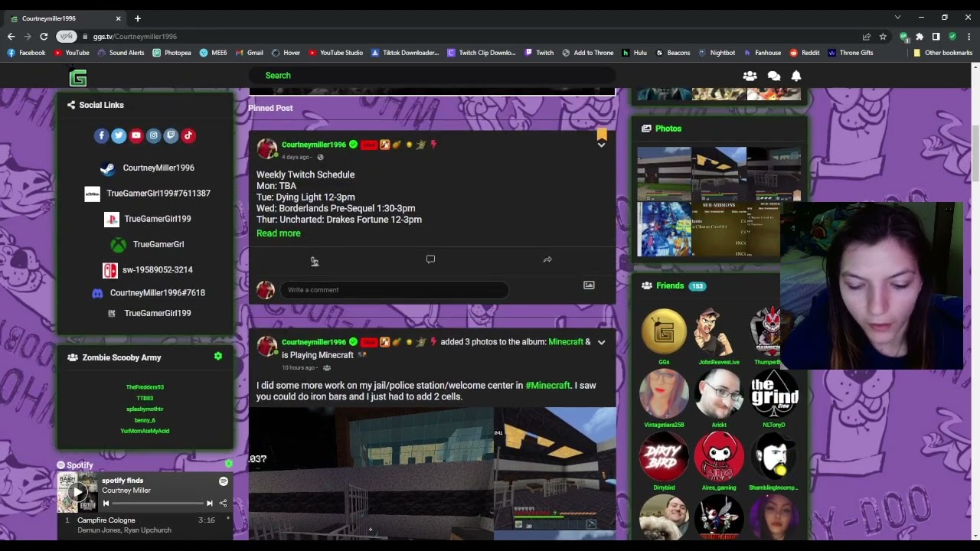Click the Discord logo icon
Viewport: 980px width, 551px height.
[x=97, y=293]
